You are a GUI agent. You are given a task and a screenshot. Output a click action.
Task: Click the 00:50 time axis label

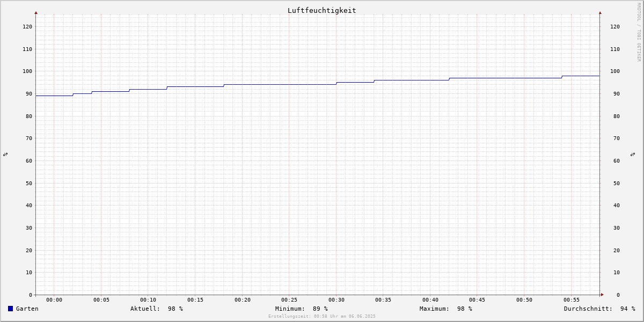tap(524, 300)
